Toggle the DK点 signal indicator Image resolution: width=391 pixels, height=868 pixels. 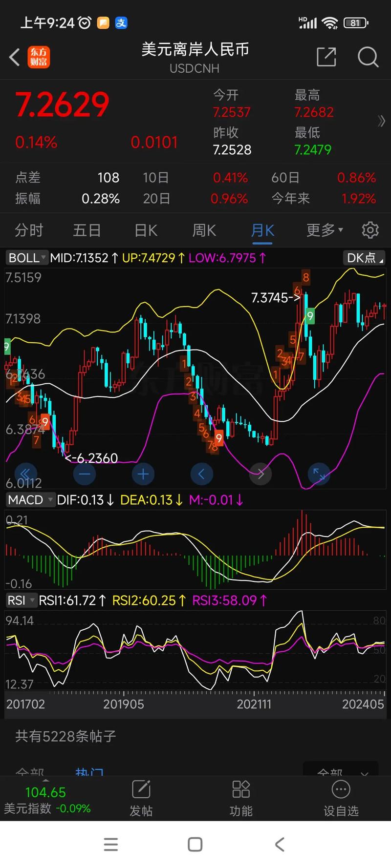coord(364,258)
